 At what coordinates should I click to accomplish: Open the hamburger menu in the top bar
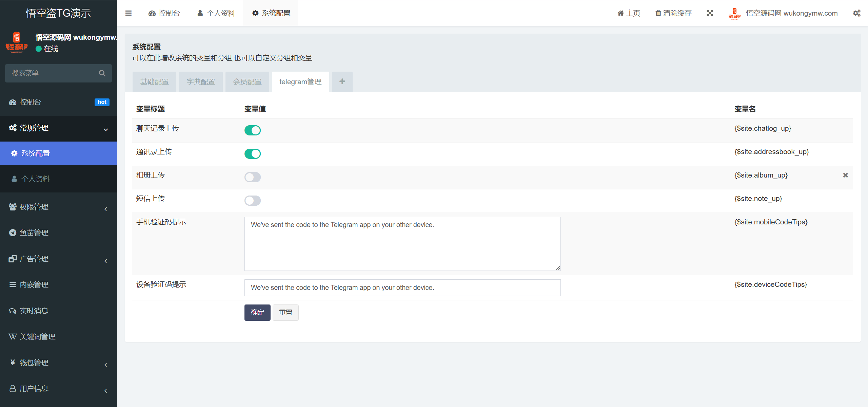[129, 13]
